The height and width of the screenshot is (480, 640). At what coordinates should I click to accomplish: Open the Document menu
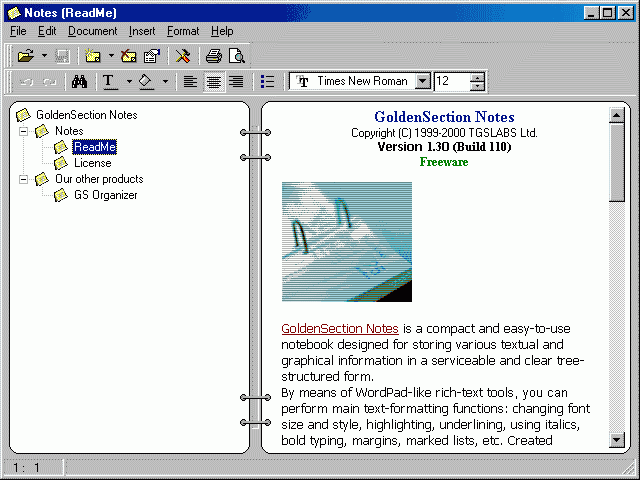[92, 31]
